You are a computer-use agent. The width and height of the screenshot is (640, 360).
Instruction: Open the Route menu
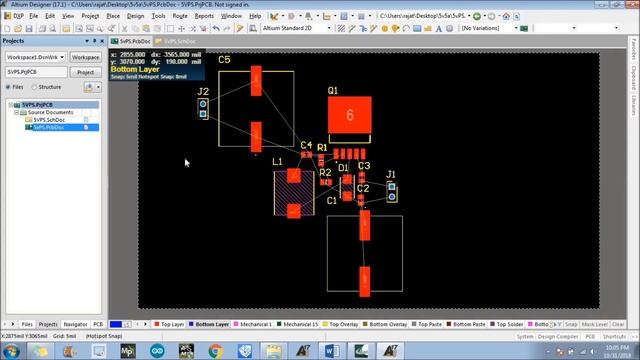click(180, 16)
